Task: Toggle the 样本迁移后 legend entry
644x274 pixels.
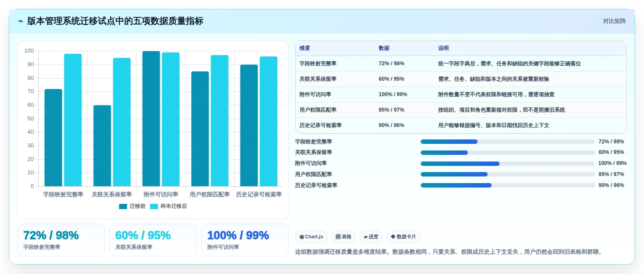Action: (x=168, y=206)
